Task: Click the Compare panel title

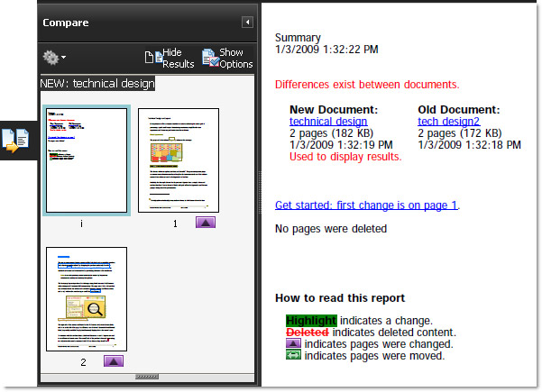Action: [66, 23]
